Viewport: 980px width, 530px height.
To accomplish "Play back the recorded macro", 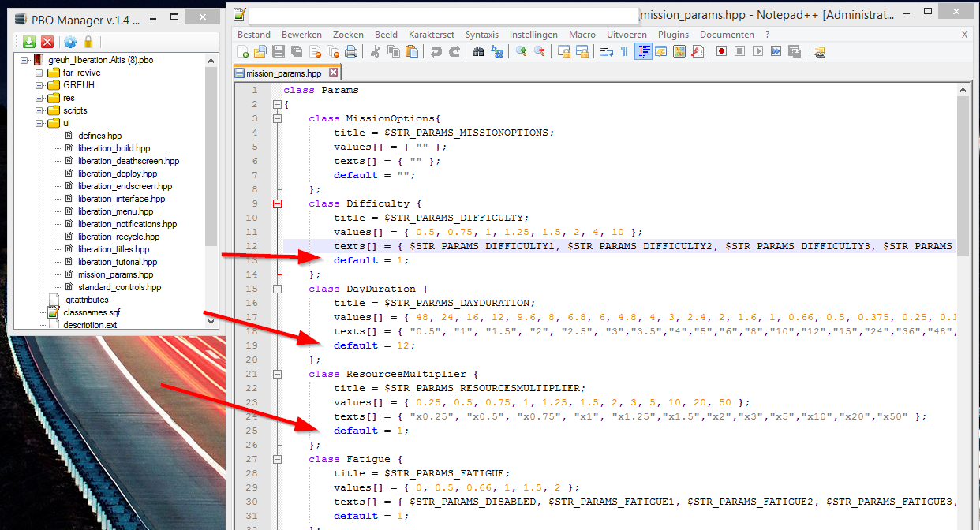I will 757,51.
